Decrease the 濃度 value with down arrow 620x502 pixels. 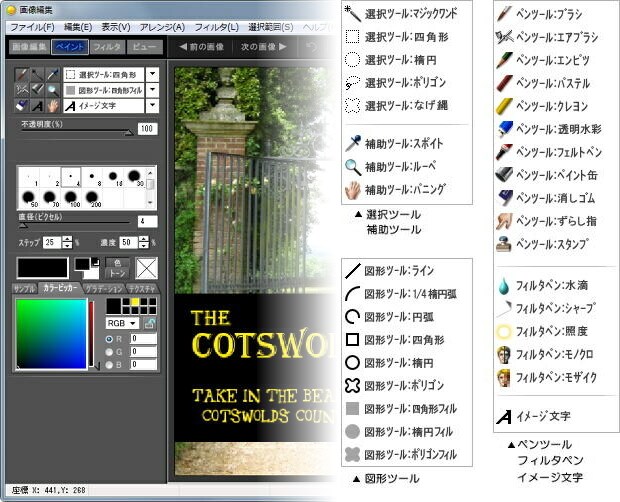pyautogui.click(x=144, y=245)
